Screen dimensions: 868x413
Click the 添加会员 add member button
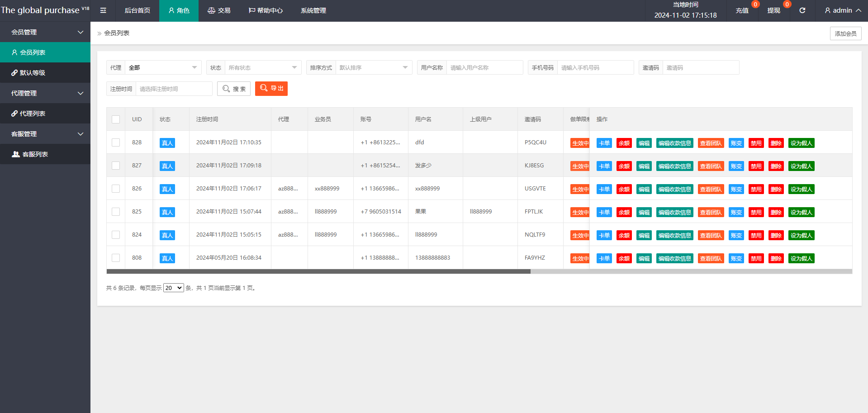tap(845, 33)
